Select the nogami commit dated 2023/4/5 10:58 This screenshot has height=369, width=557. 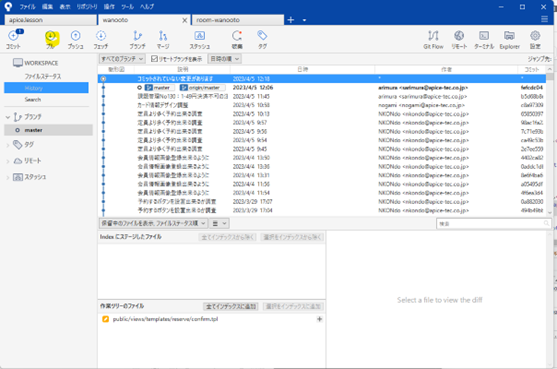point(322,105)
